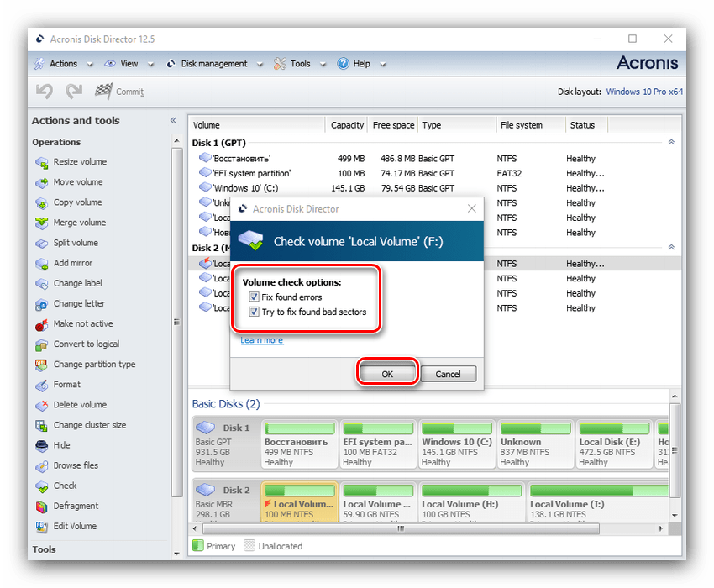The width and height of the screenshot is (714, 588).
Task: Toggle Try to fix found bad sectors
Action: click(x=254, y=312)
